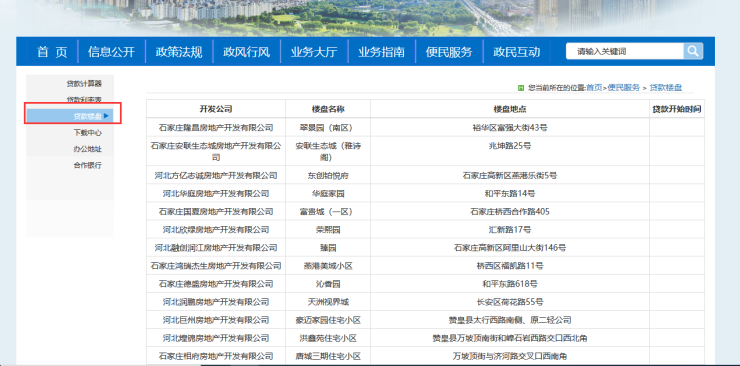Click address 和平东路618号
Viewport: 740px width, 366px height.
[x=510, y=284]
